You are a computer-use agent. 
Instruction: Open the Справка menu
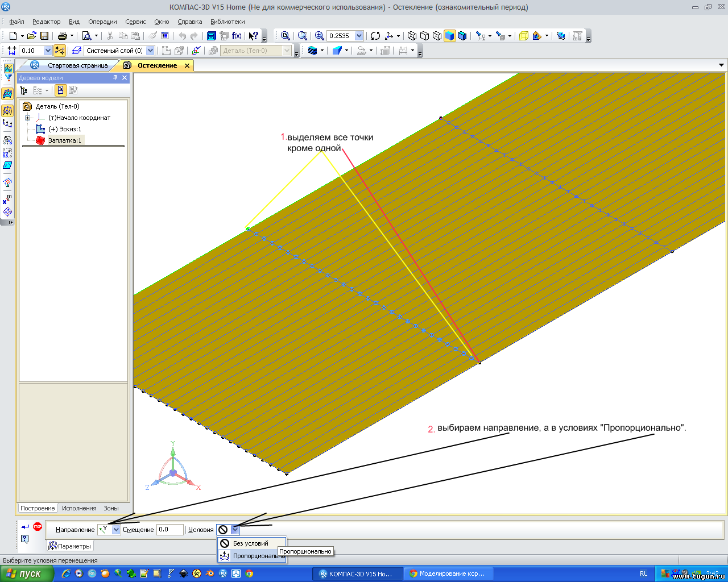190,22
